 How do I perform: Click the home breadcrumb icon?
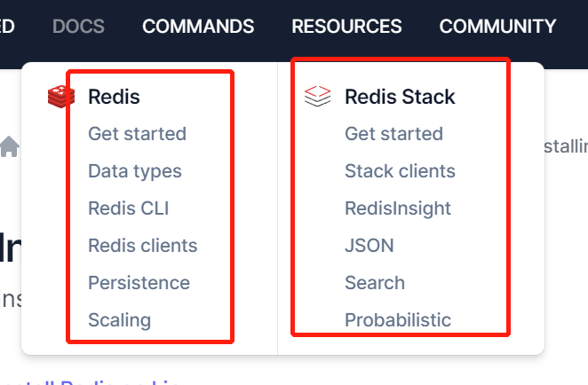[x=10, y=146]
